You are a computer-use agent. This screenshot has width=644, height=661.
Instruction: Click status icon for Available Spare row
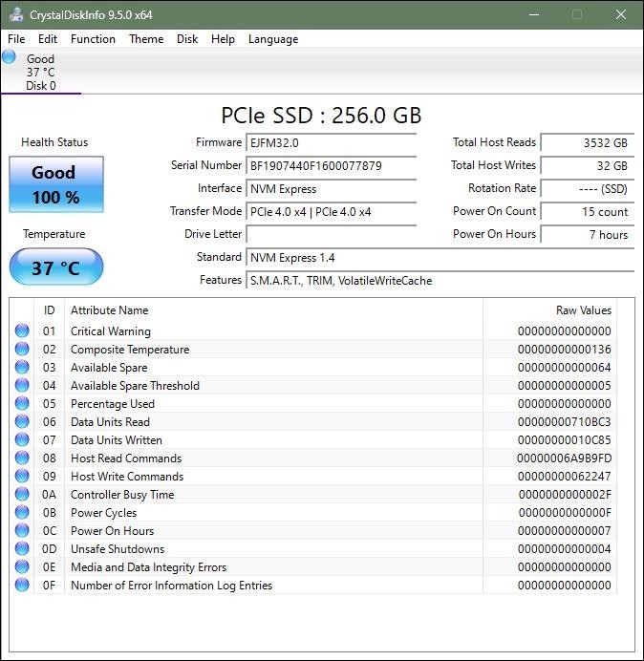[x=22, y=367]
